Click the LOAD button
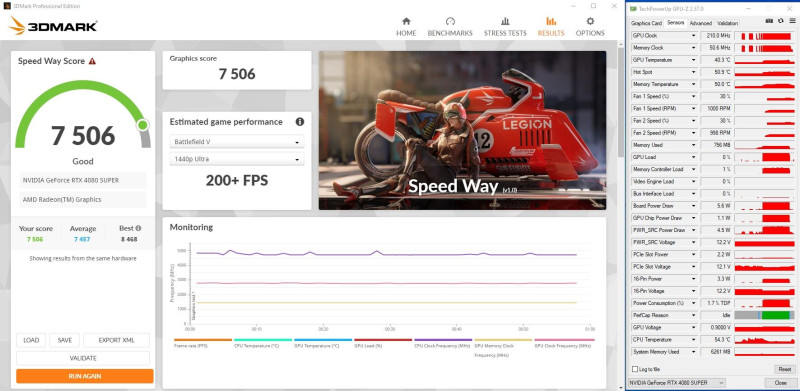Image resolution: width=800 pixels, height=391 pixels. pos(31,340)
